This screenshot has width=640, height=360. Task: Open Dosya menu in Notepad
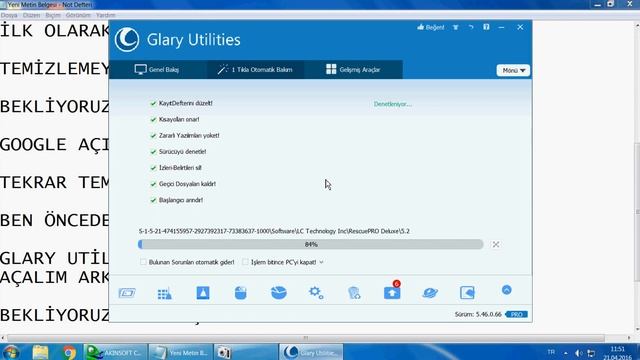9,15
